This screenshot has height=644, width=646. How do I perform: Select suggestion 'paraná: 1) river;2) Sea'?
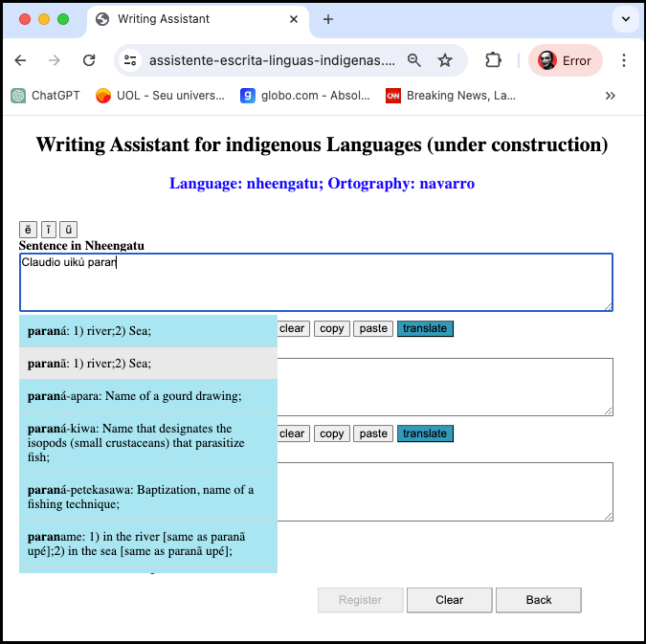pos(148,331)
